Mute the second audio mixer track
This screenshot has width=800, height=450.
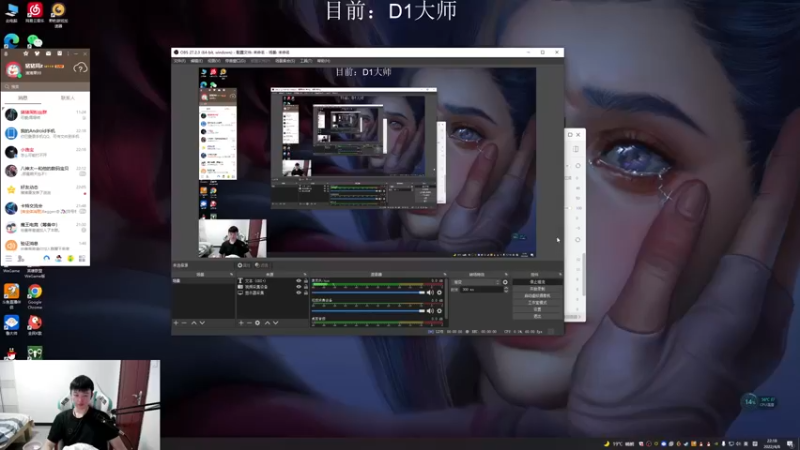tap(430, 311)
